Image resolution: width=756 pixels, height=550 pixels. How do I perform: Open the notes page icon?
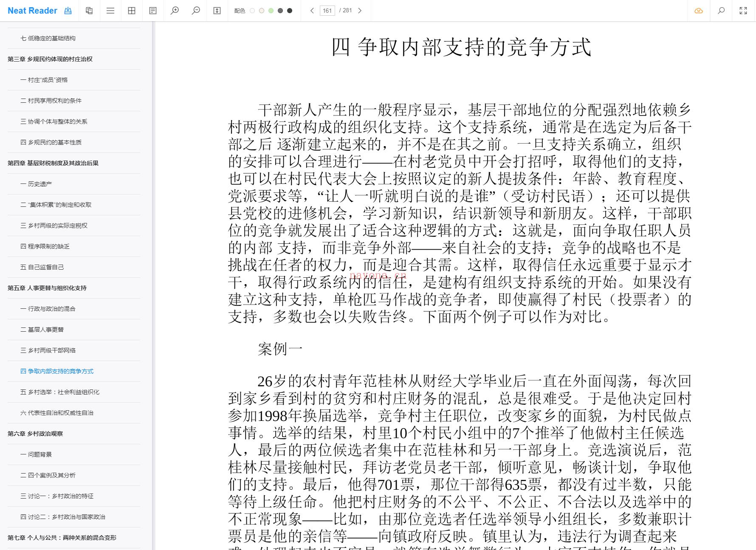pos(153,11)
